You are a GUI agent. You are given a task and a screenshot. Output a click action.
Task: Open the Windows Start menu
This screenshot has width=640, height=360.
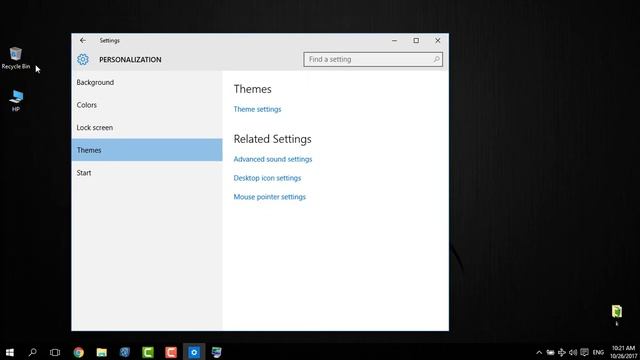10,352
